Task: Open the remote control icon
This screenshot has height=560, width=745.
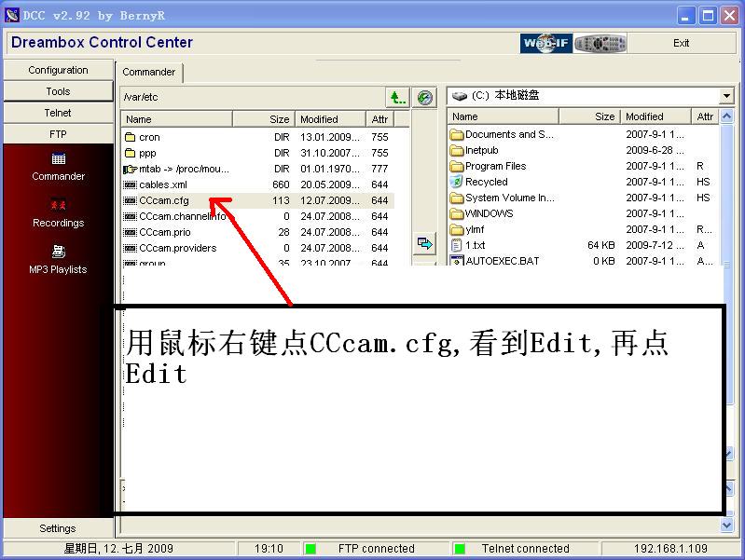Action: point(600,43)
